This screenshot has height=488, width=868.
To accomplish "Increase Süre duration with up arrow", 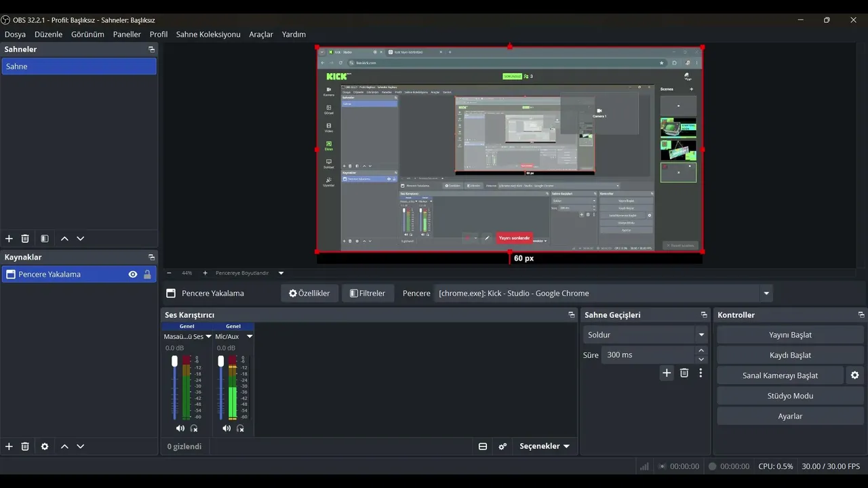I will 701,350.
